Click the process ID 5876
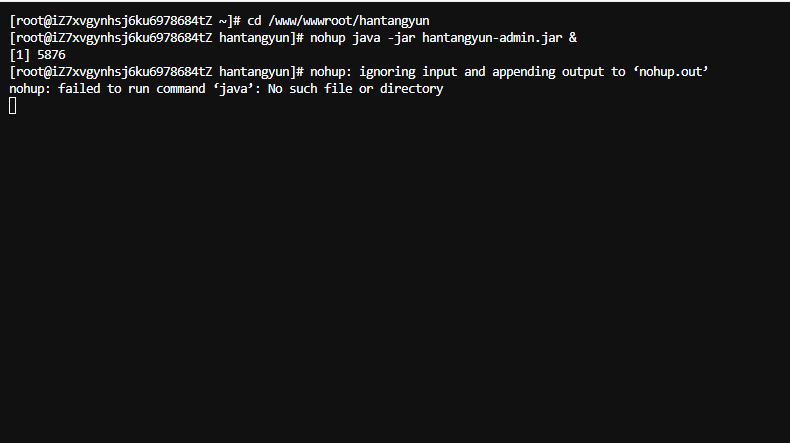This screenshot has height=443, width=790. click(51, 55)
